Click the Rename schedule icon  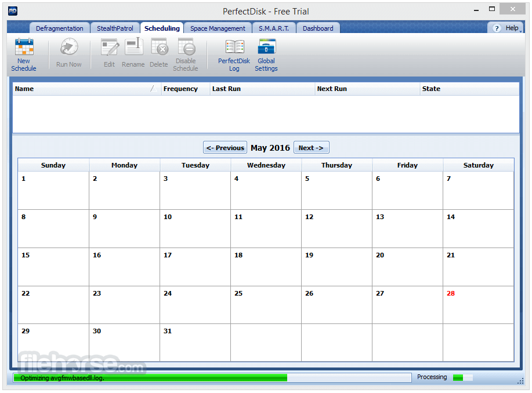(133, 46)
